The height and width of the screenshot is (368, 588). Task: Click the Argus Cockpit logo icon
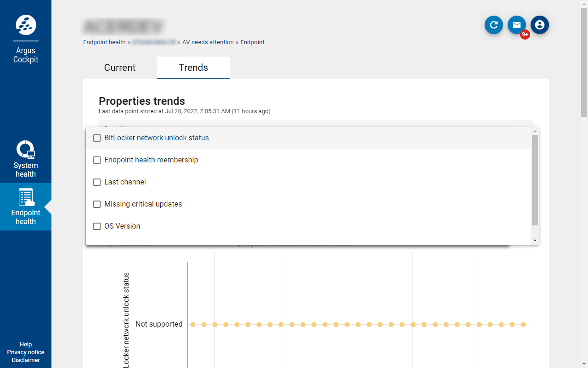(26, 24)
